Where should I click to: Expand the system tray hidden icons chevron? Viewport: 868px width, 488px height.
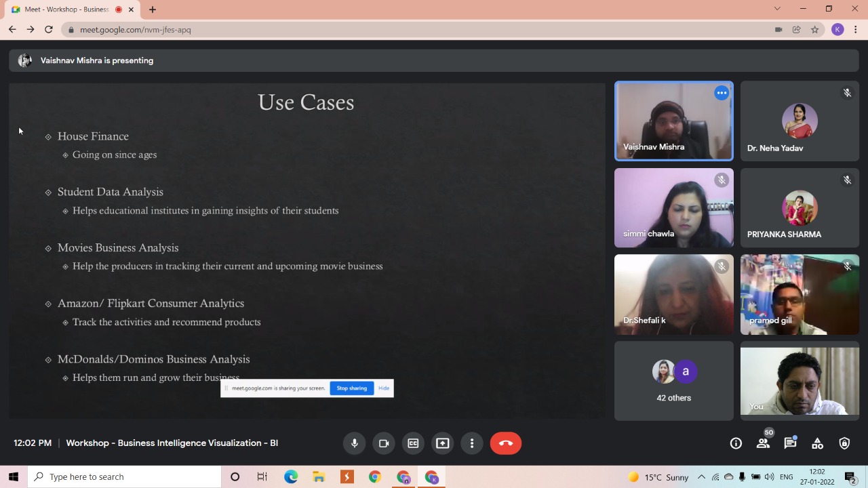point(701,477)
